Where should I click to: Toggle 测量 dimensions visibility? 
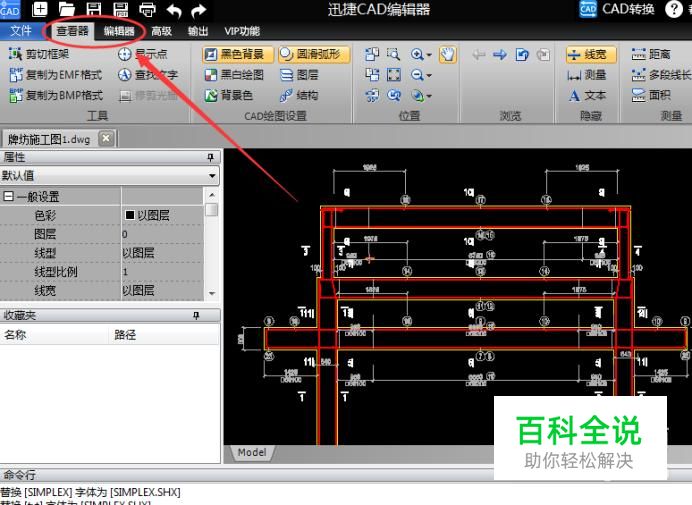(587, 75)
